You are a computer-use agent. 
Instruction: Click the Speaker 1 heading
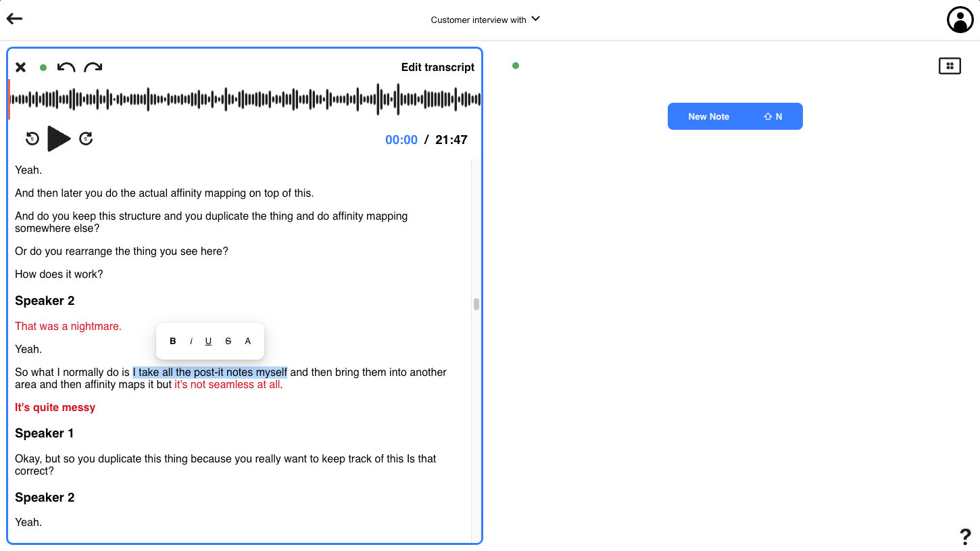click(45, 433)
